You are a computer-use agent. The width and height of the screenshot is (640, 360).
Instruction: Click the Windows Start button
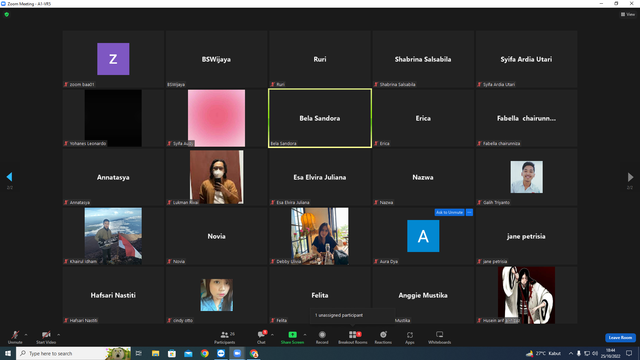[x=8, y=353]
